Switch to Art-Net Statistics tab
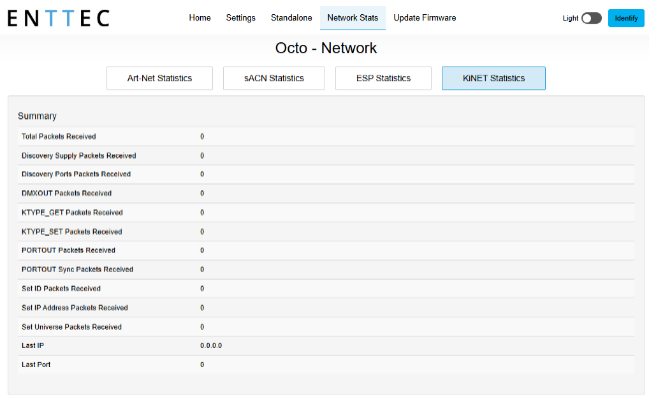653x401 pixels. coord(160,78)
